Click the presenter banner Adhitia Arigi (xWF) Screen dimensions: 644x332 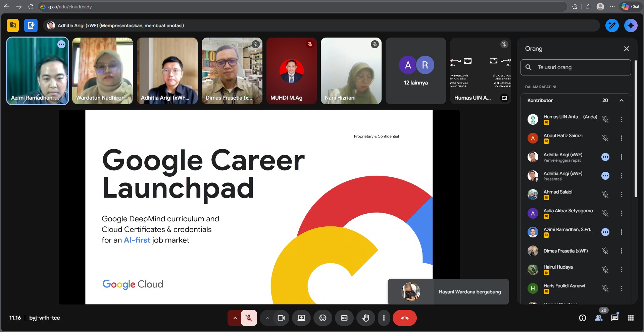pyautogui.click(x=321, y=25)
